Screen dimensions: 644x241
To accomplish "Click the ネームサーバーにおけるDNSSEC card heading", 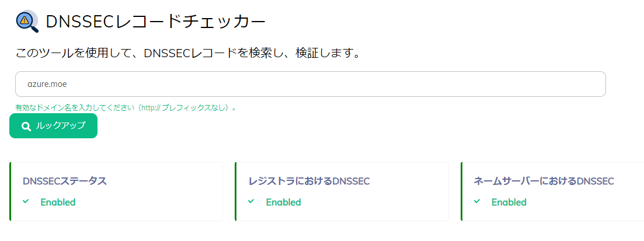I will (x=544, y=181).
